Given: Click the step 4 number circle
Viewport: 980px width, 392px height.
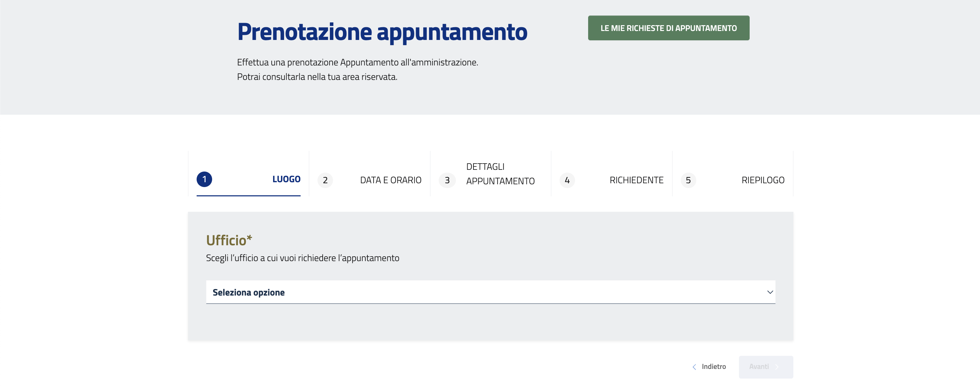Looking at the screenshot, I should coord(567,180).
